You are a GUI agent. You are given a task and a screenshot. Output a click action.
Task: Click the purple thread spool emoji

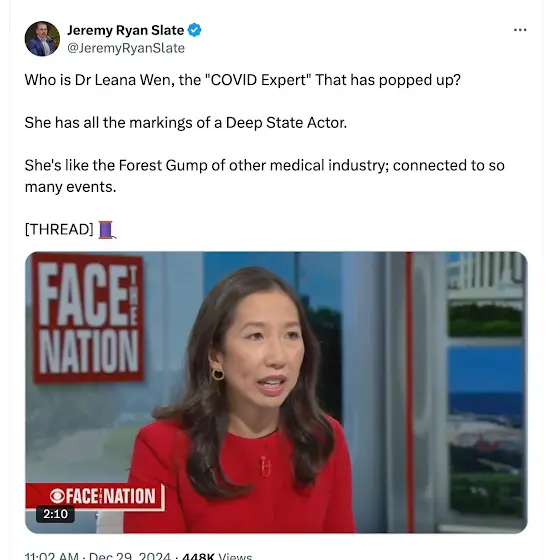coord(107,230)
